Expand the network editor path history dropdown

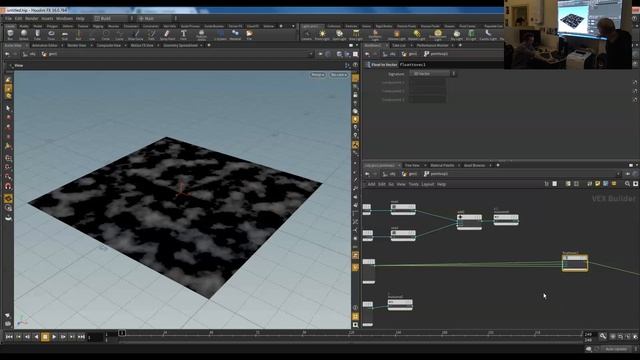click(x=618, y=174)
